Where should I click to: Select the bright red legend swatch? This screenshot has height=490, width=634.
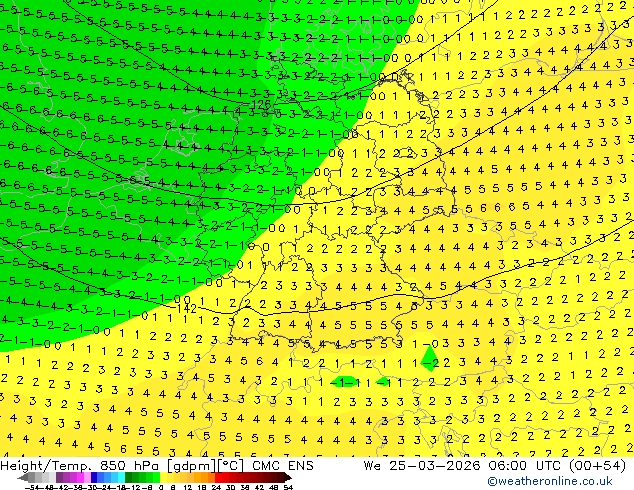tap(218, 478)
